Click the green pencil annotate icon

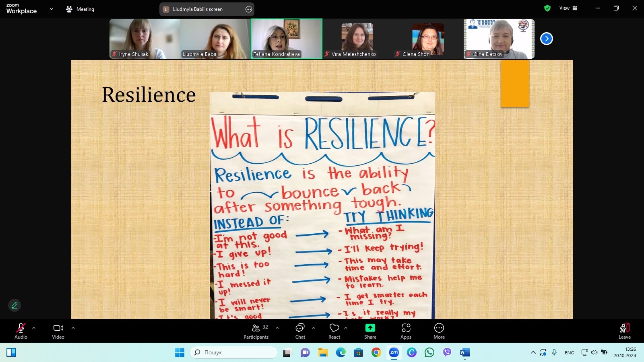(14, 305)
